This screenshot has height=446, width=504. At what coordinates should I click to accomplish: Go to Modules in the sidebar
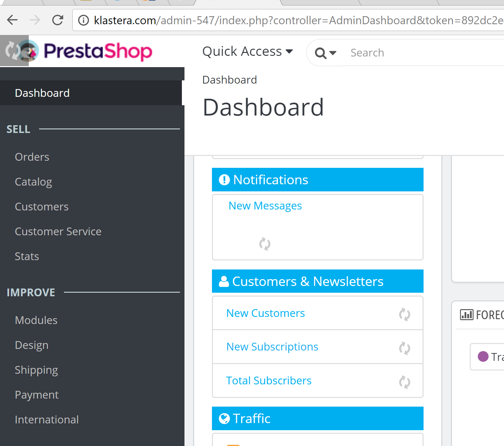point(36,320)
